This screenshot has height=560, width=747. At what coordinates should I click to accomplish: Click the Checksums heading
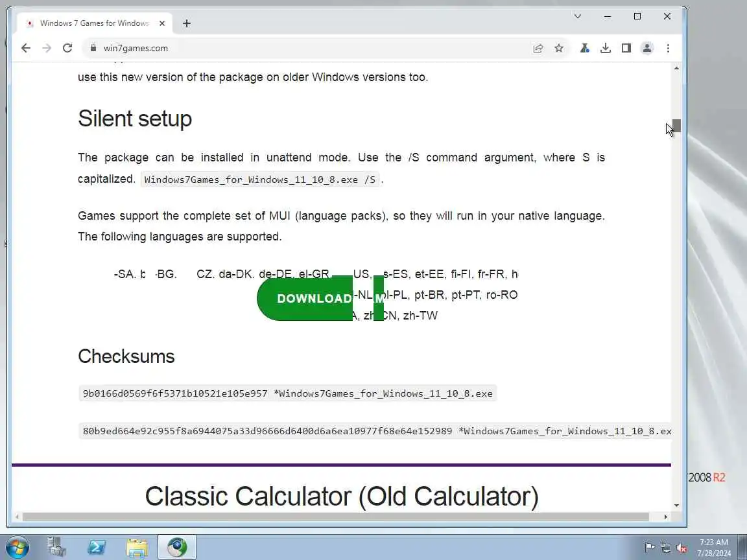(x=126, y=356)
